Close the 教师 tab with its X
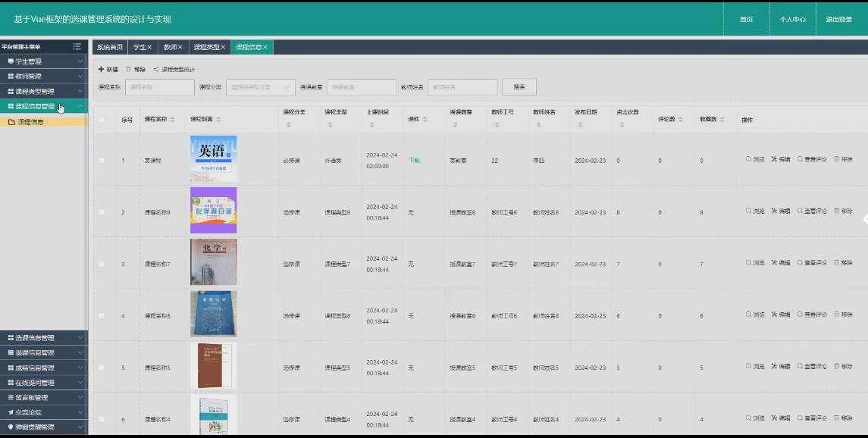Viewport: 868px width, 438px height. [x=180, y=47]
